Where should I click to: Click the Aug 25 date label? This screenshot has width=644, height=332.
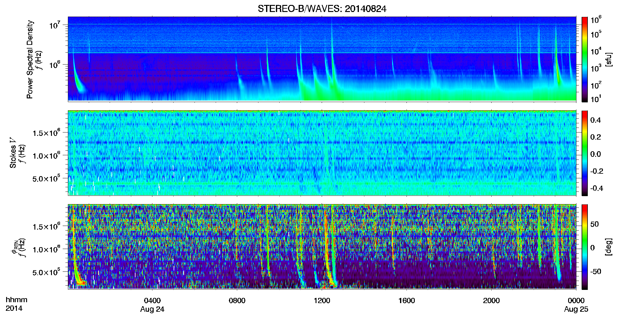(x=576, y=309)
